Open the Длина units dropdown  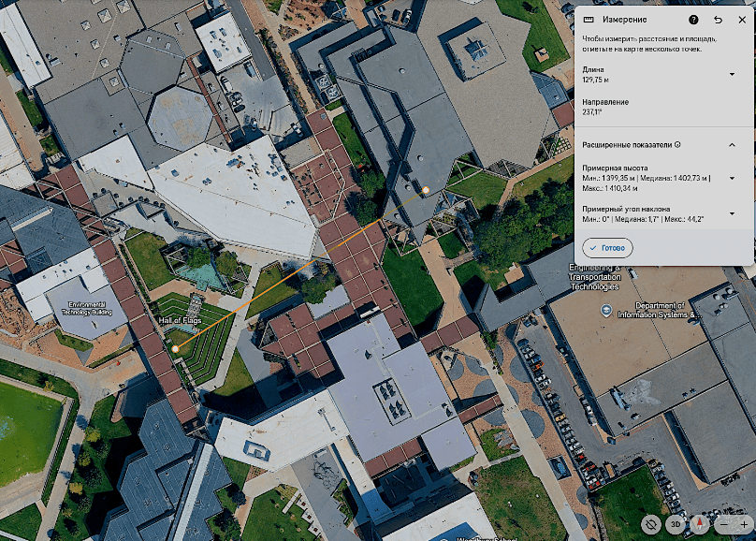tap(732, 75)
